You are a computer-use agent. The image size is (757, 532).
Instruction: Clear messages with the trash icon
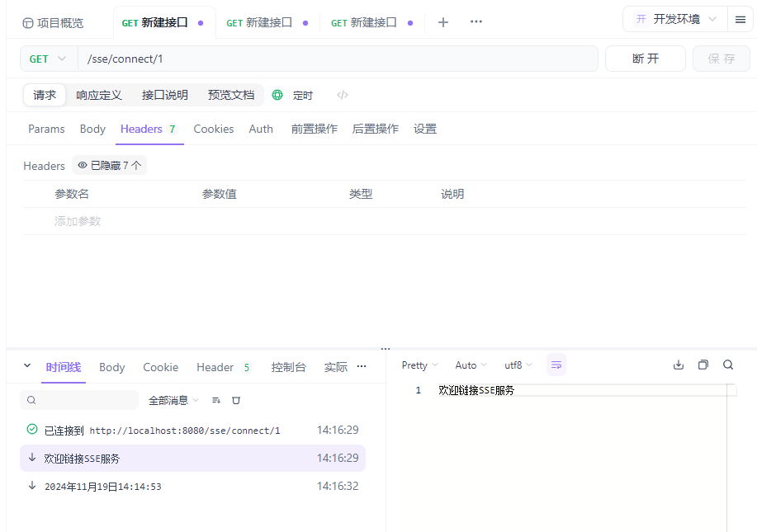(236, 400)
